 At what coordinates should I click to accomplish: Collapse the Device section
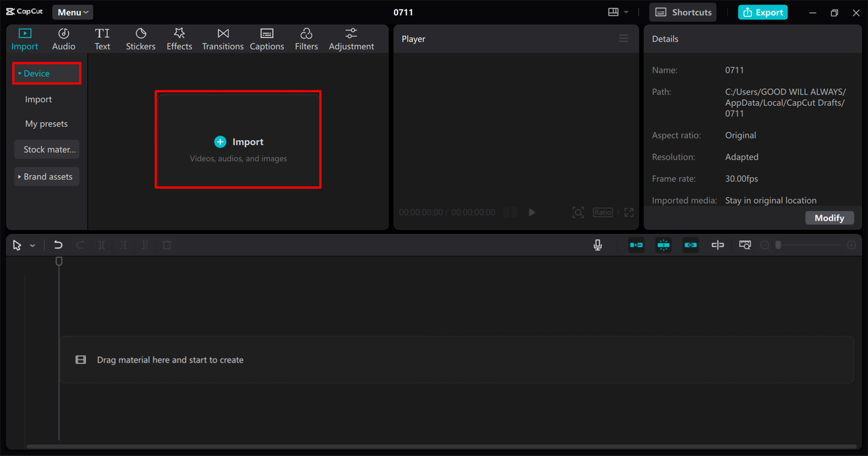tap(47, 73)
